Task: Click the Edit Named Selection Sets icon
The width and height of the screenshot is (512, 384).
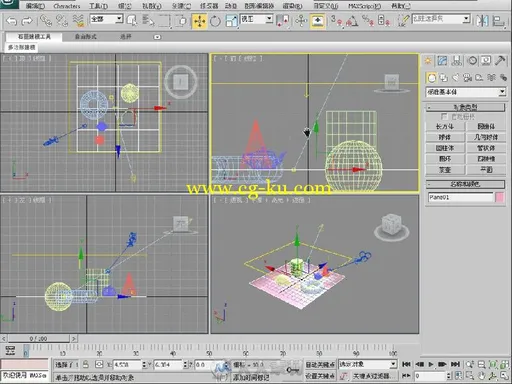Action: coord(403,21)
